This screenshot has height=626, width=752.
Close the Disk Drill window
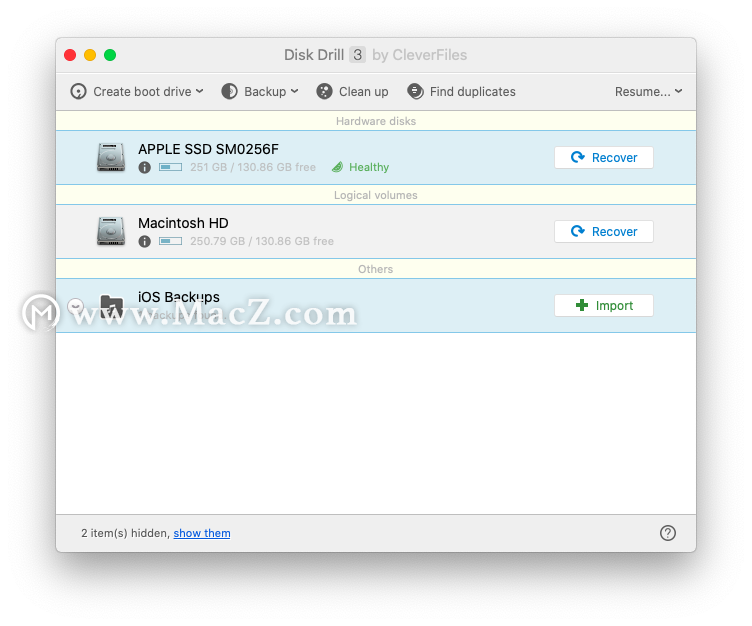click(70, 55)
